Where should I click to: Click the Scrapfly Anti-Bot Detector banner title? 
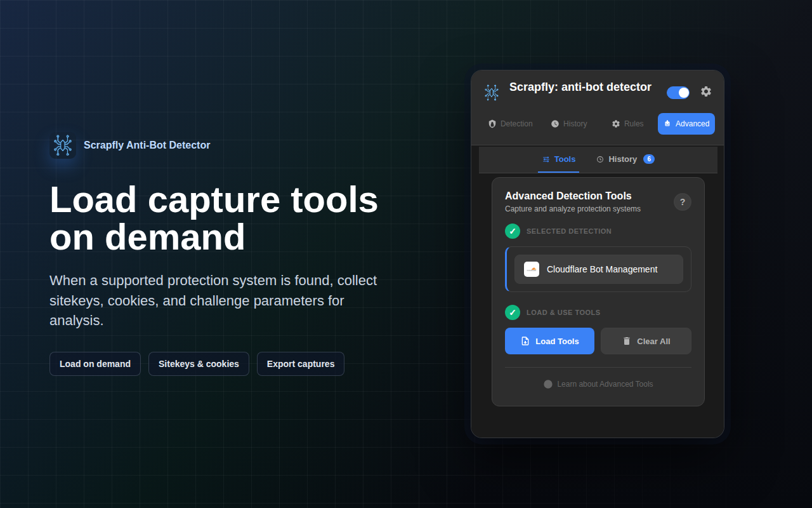tap(147, 145)
